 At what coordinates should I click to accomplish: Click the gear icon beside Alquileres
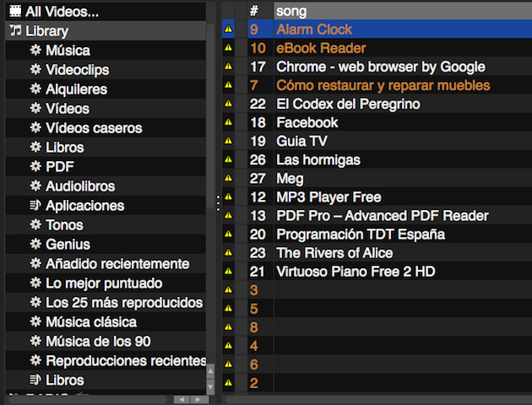point(35,89)
